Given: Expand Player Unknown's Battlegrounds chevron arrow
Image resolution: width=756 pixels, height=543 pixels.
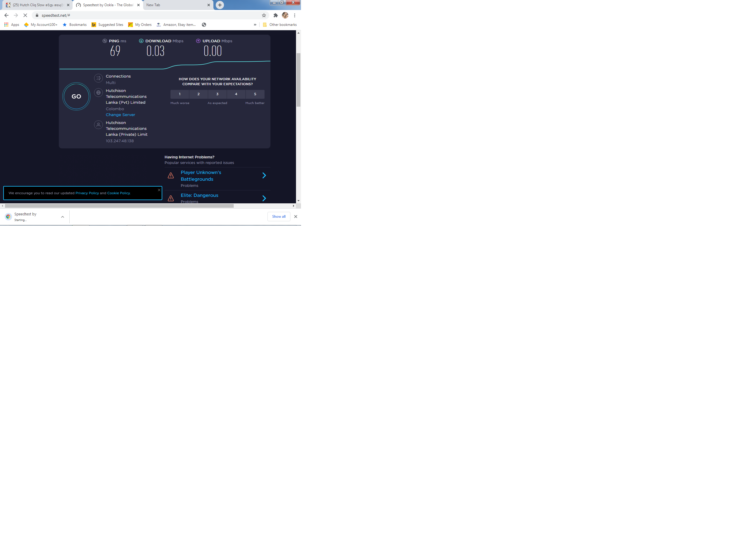Looking at the screenshot, I should coord(264,175).
